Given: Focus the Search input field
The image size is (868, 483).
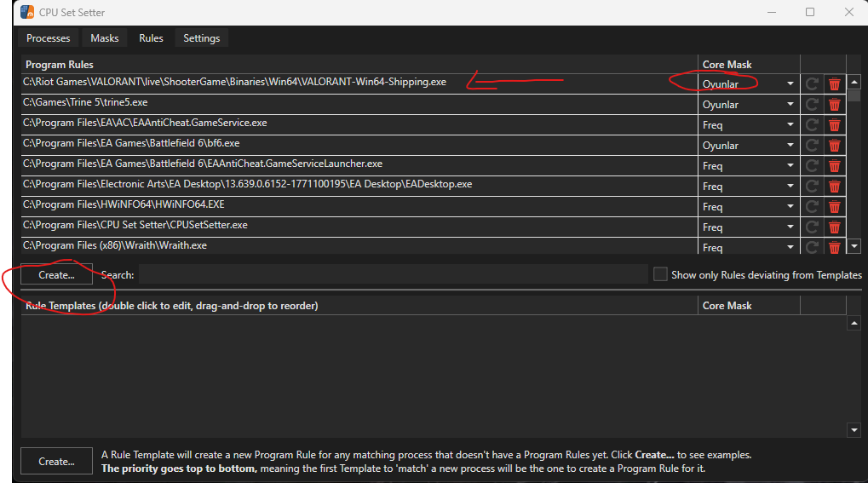Looking at the screenshot, I should pos(393,274).
